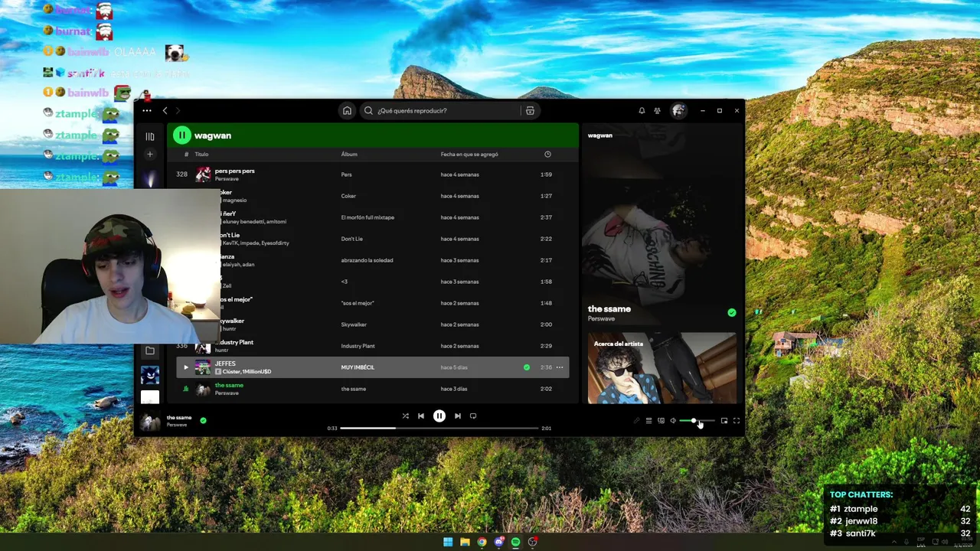Viewport: 980px width, 551px height.
Task: Open Chrome from the taskbar
Action: 482,542
